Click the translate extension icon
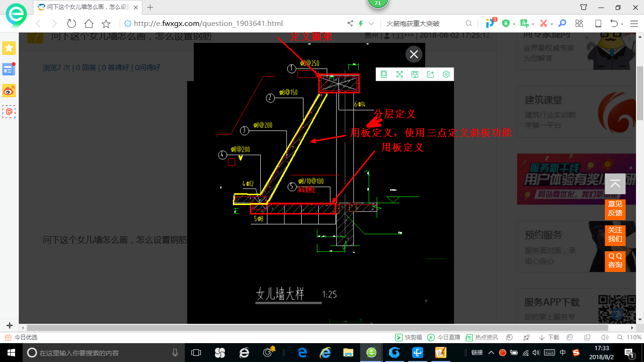The image size is (644, 362). [x=524, y=24]
